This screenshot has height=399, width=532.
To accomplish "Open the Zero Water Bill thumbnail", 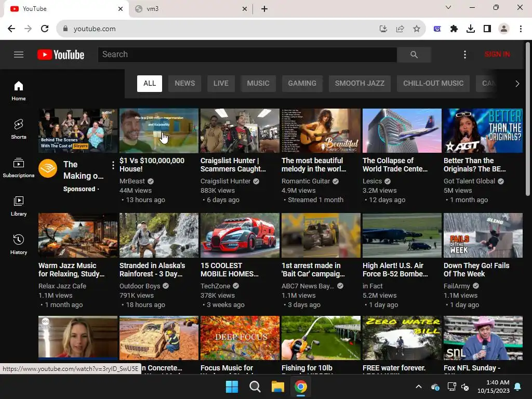I will click(402, 338).
